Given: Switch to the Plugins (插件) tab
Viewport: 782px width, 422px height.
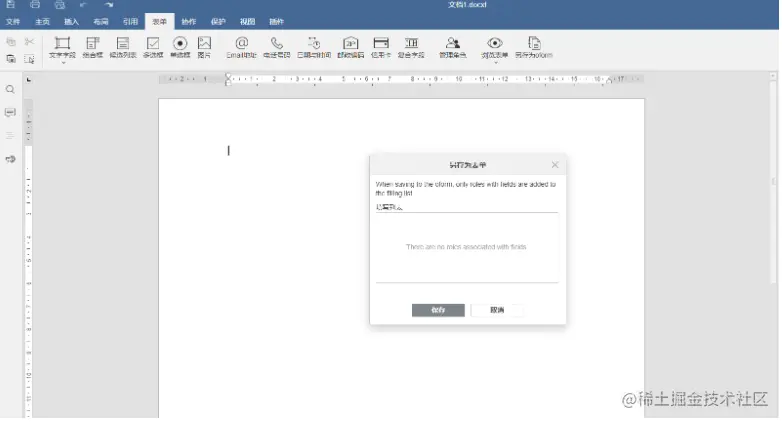Looking at the screenshot, I should (x=277, y=21).
